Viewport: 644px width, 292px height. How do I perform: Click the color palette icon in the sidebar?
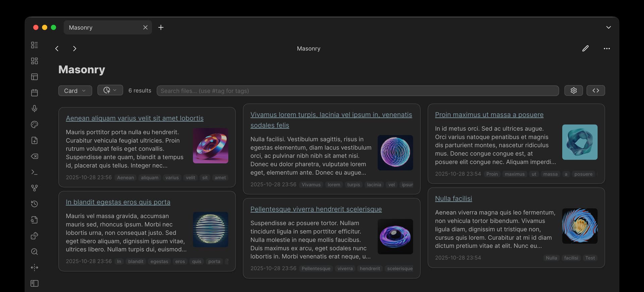tap(35, 125)
